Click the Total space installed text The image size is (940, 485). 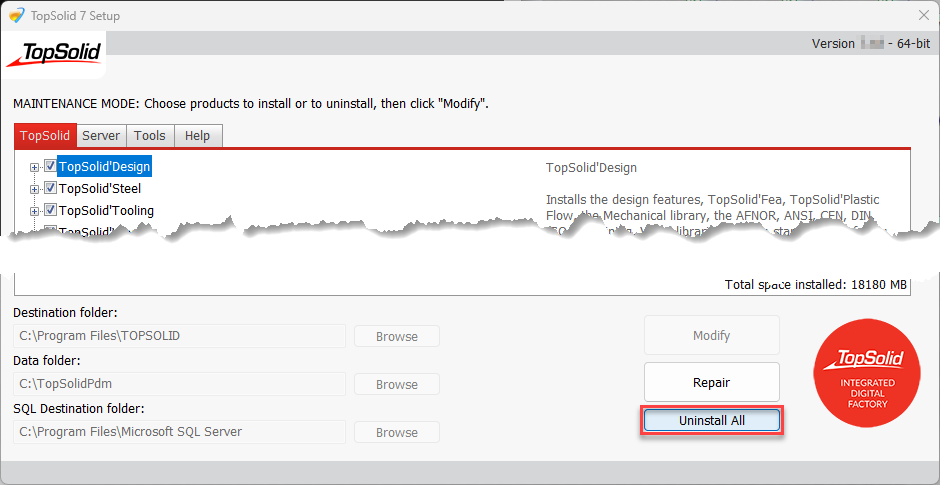[x=815, y=285]
